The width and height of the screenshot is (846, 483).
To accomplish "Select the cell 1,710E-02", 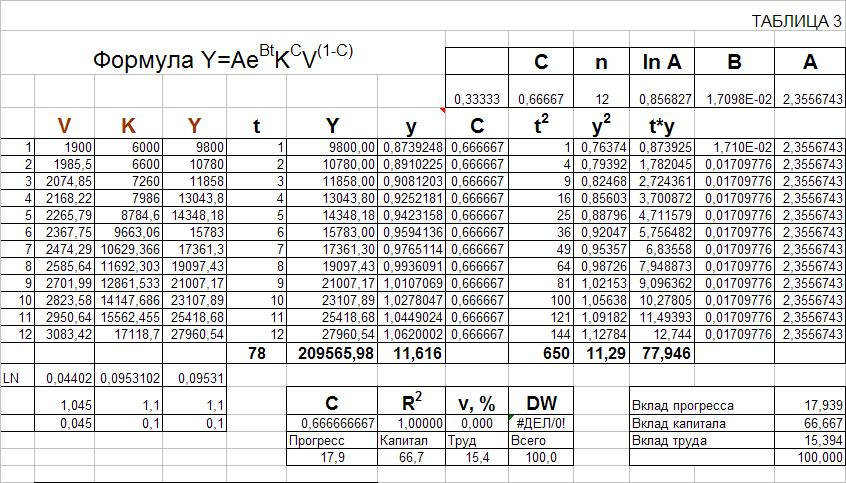I will point(734,147).
